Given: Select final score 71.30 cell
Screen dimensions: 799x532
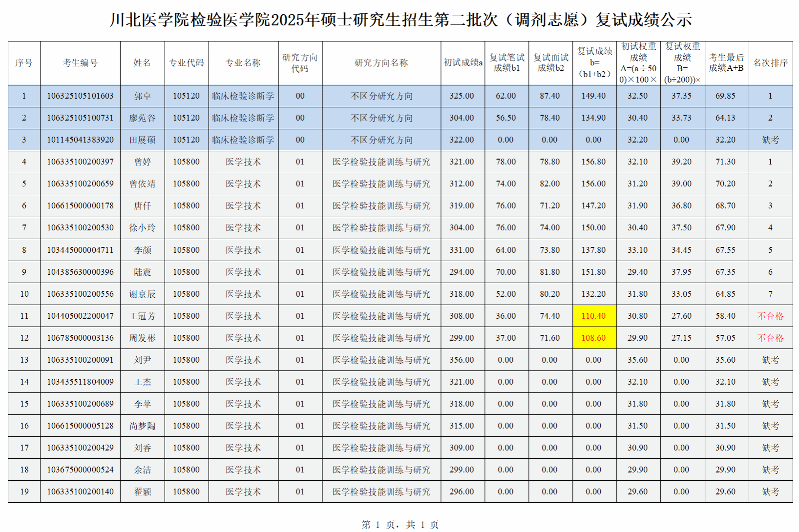Looking at the screenshot, I should pos(725,162).
